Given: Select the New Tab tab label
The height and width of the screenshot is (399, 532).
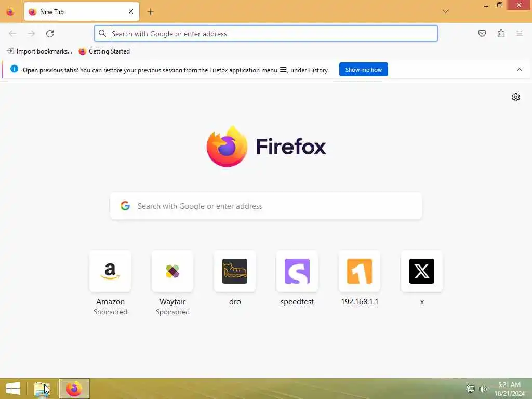Looking at the screenshot, I should tap(52, 12).
